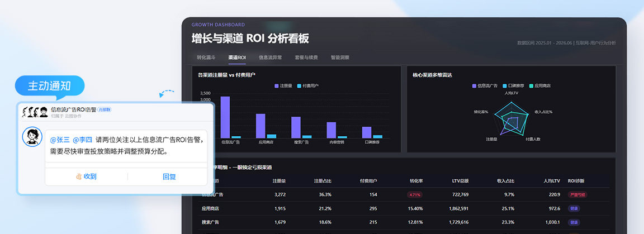Toggle the 口碑推荐 legend in the radar chart

pos(513,86)
